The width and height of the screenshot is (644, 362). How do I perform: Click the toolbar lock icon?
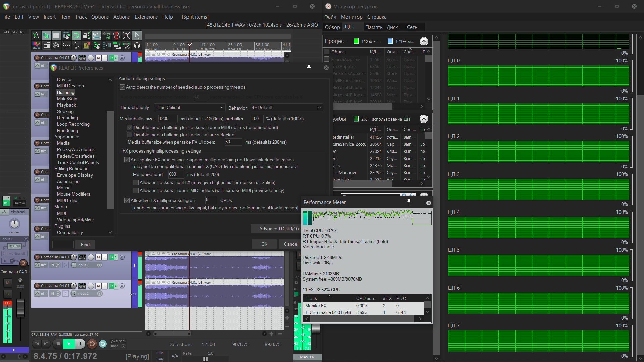[x=86, y=35]
